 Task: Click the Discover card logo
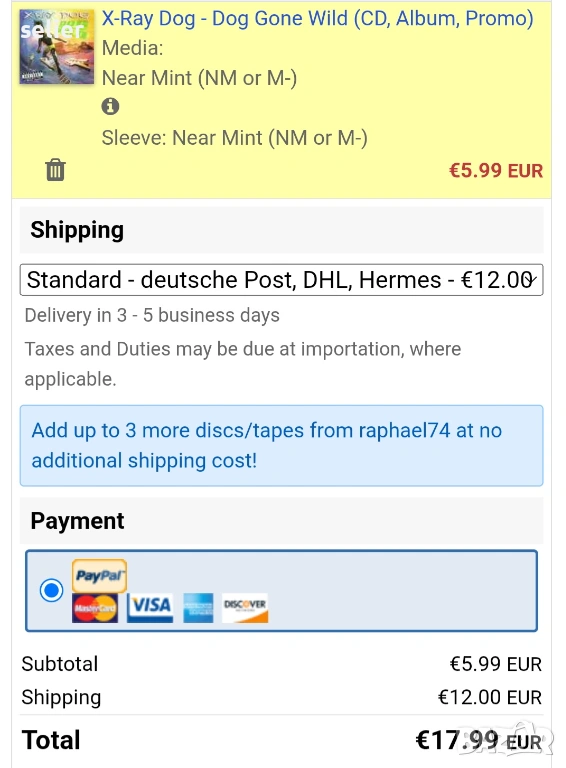click(x=245, y=608)
